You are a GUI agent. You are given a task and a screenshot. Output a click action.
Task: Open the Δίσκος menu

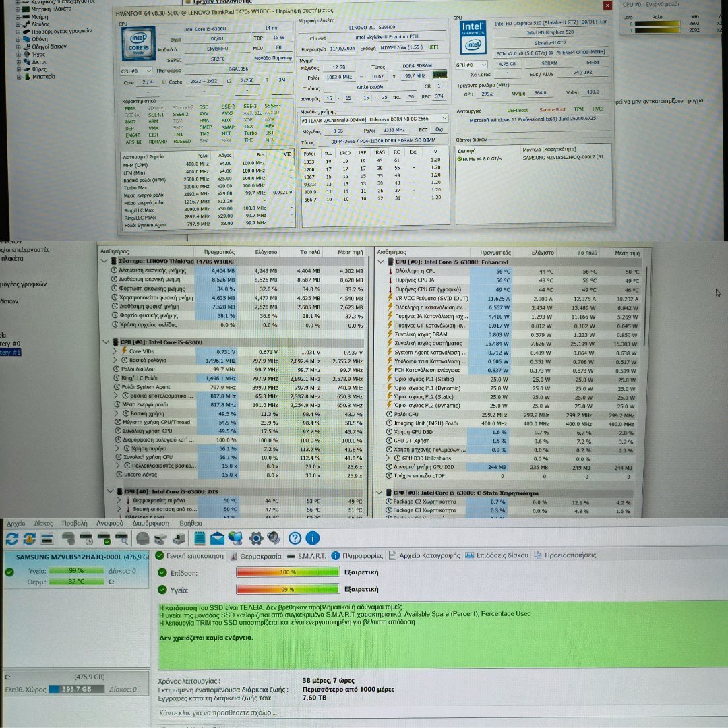pyautogui.click(x=44, y=524)
